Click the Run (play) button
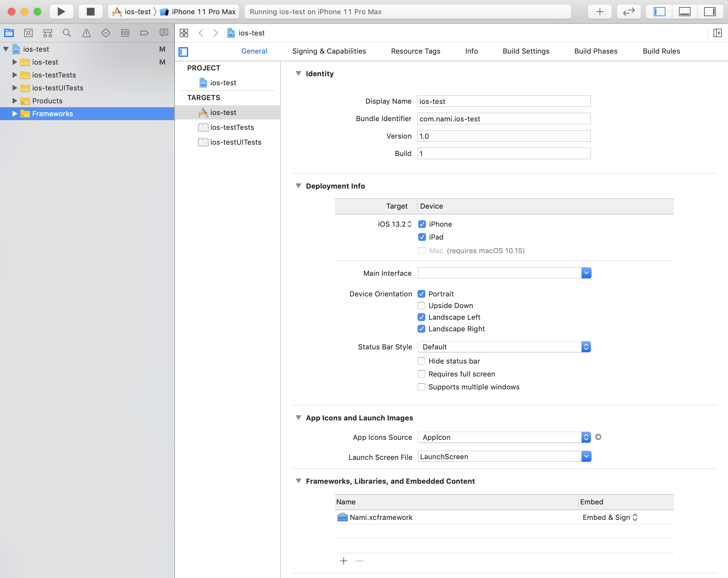The width and height of the screenshot is (728, 578). pos(61,12)
